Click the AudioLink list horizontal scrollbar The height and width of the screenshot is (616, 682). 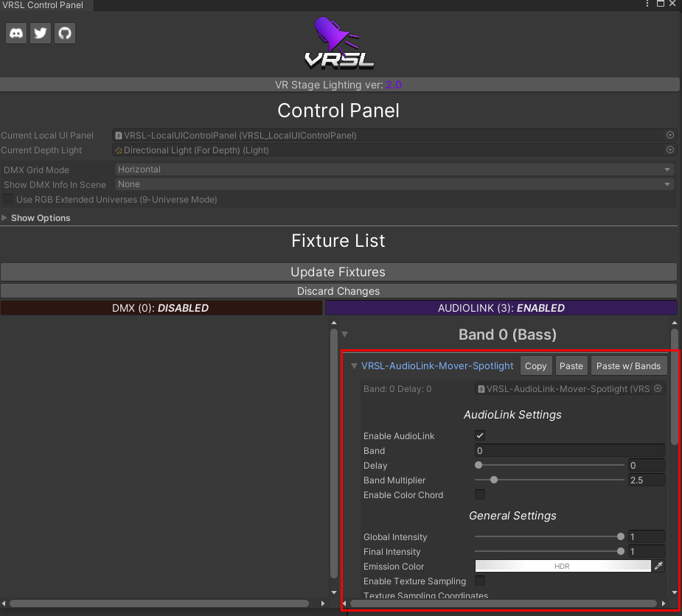[504, 603]
